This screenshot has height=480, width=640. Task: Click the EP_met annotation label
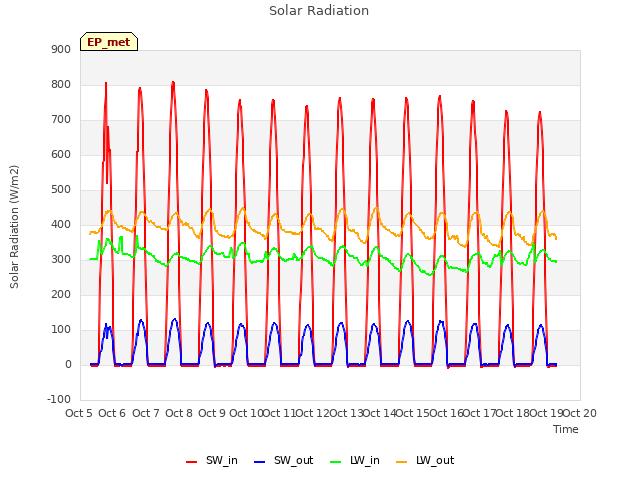coord(109,42)
